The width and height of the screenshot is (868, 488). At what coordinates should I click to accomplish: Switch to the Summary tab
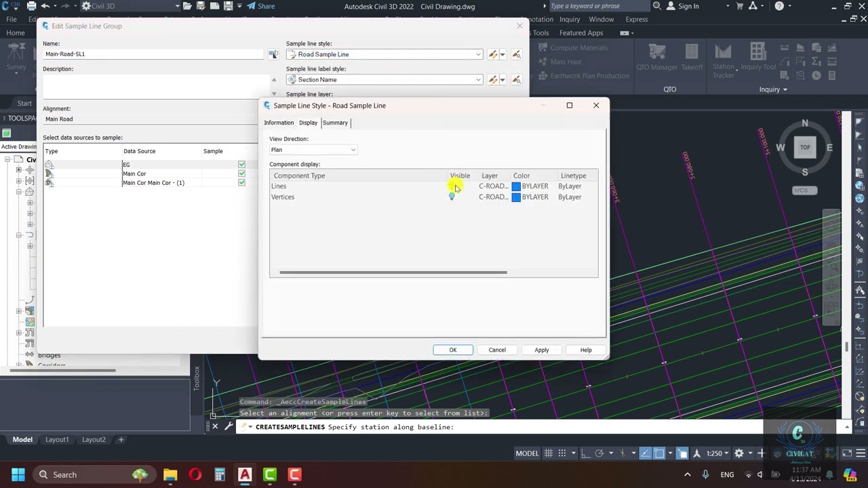[x=335, y=123]
